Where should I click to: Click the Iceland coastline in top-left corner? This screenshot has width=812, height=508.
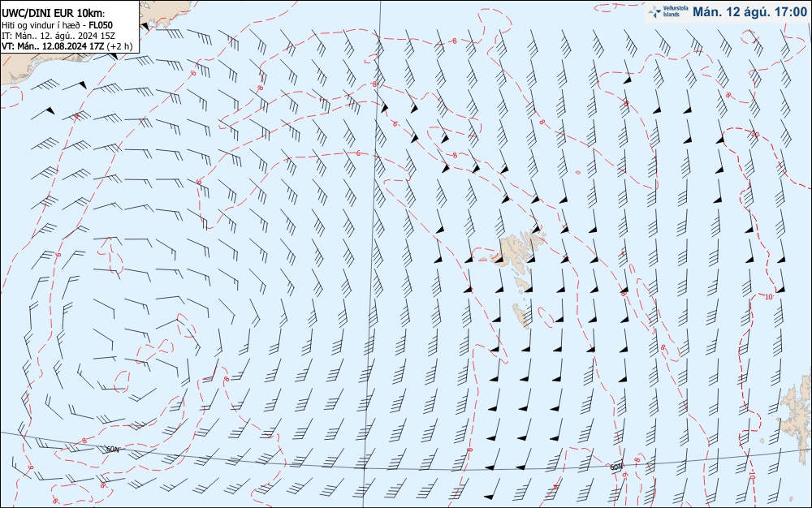(21, 65)
